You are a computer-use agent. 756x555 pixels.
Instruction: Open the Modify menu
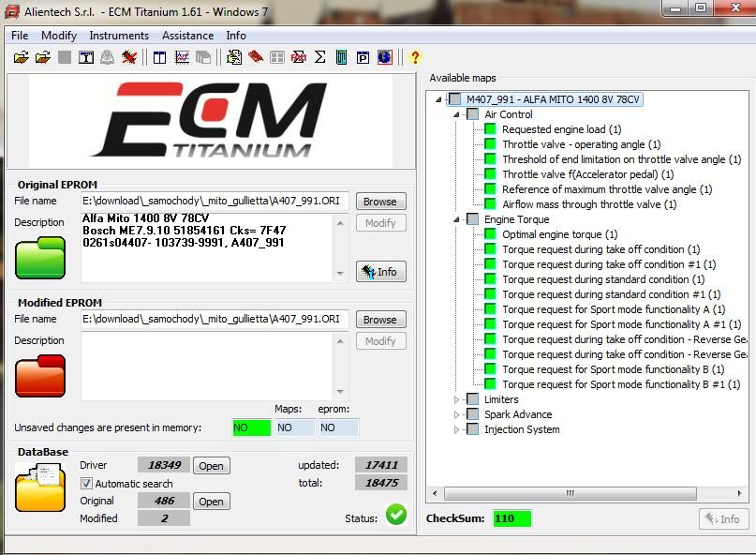tap(59, 36)
